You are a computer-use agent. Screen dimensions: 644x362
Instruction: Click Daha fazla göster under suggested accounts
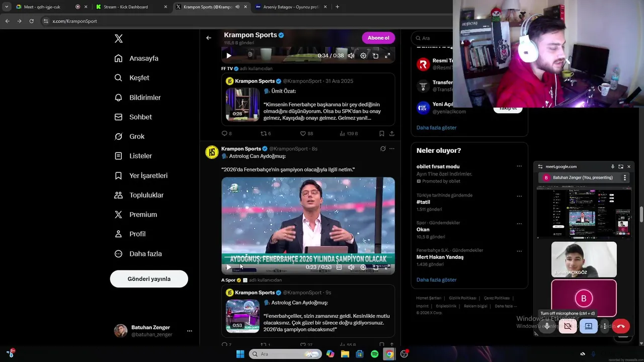pyautogui.click(x=436, y=128)
